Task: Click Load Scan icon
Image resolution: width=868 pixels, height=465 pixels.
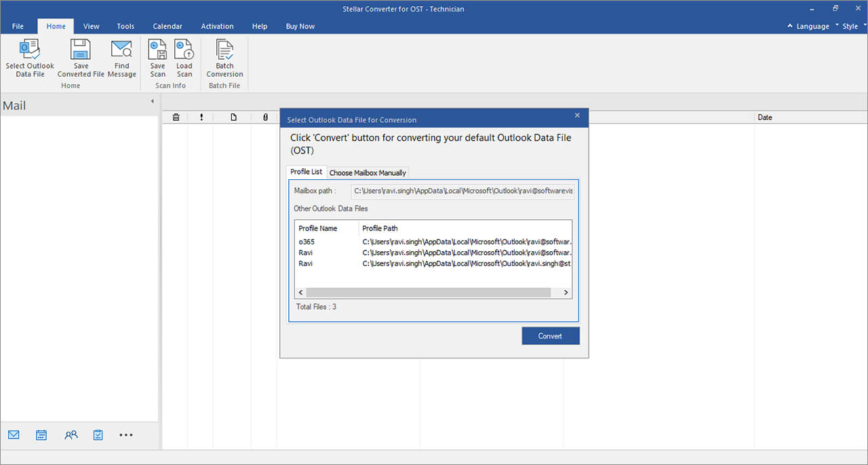Action: click(184, 50)
